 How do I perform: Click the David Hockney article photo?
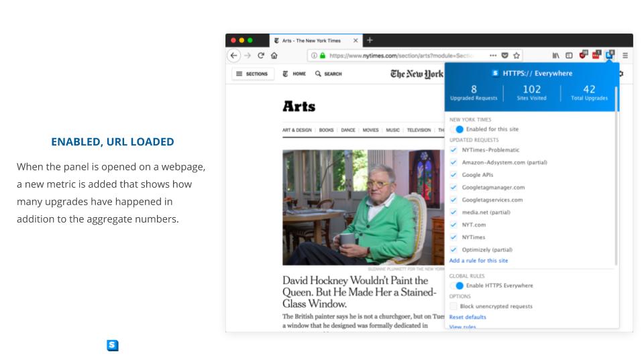tap(363, 207)
